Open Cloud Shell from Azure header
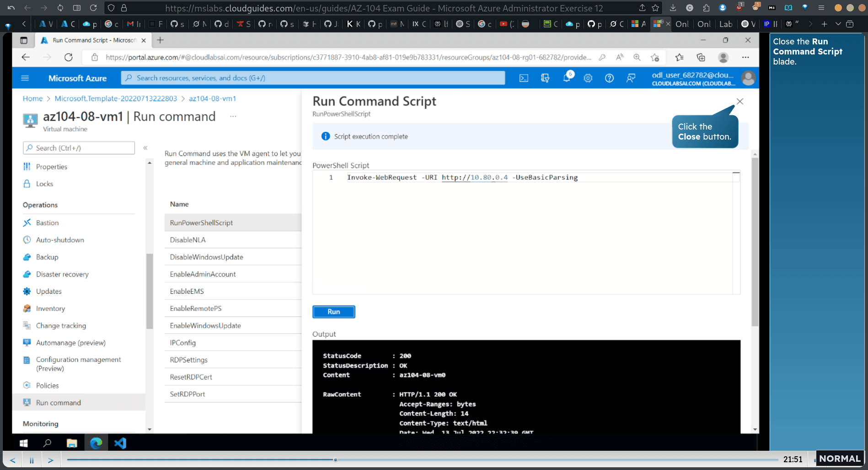 524,78
